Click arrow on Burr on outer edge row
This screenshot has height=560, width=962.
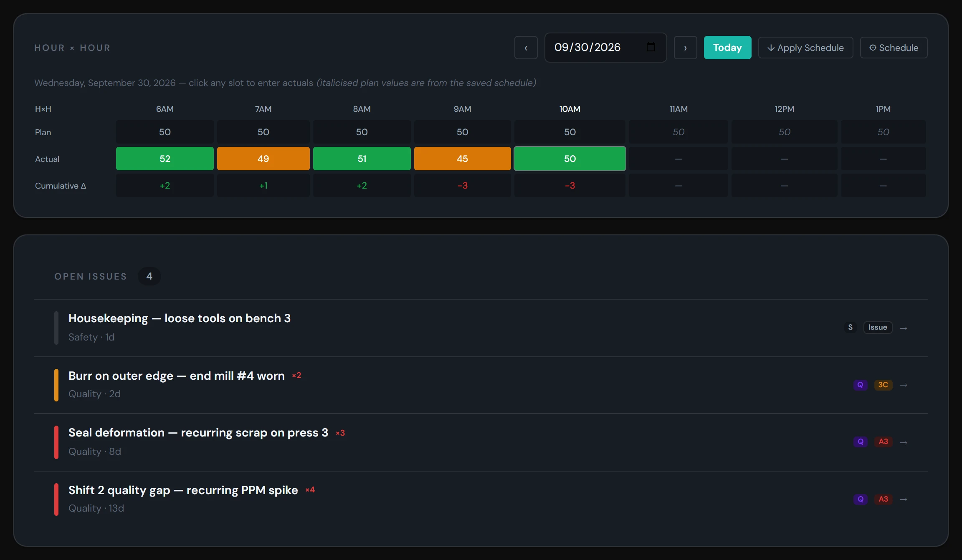904,385
